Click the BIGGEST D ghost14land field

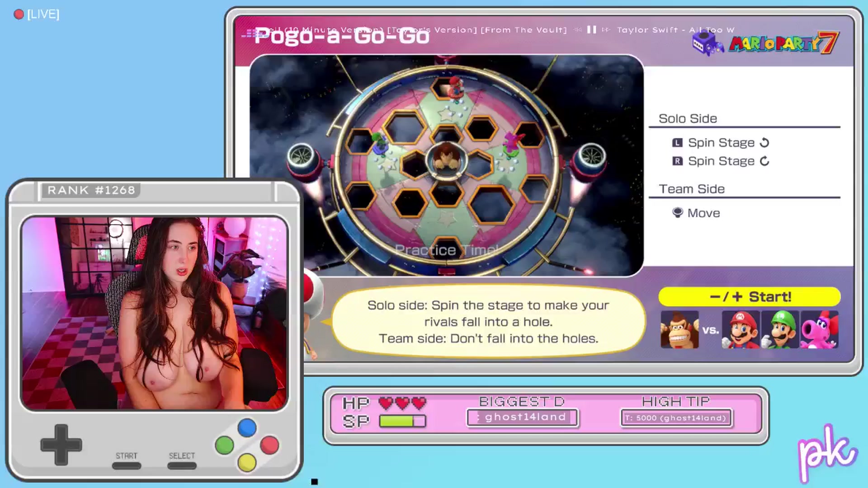522,418
